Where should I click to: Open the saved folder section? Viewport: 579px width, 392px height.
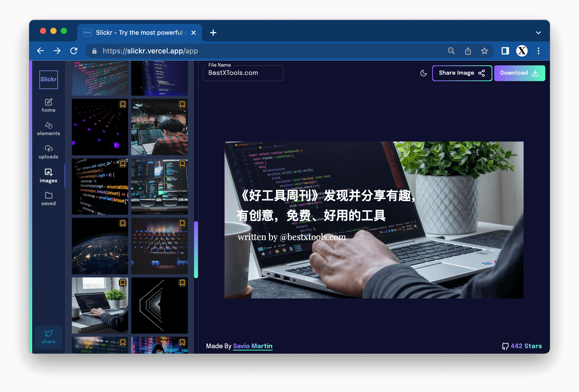pos(49,199)
